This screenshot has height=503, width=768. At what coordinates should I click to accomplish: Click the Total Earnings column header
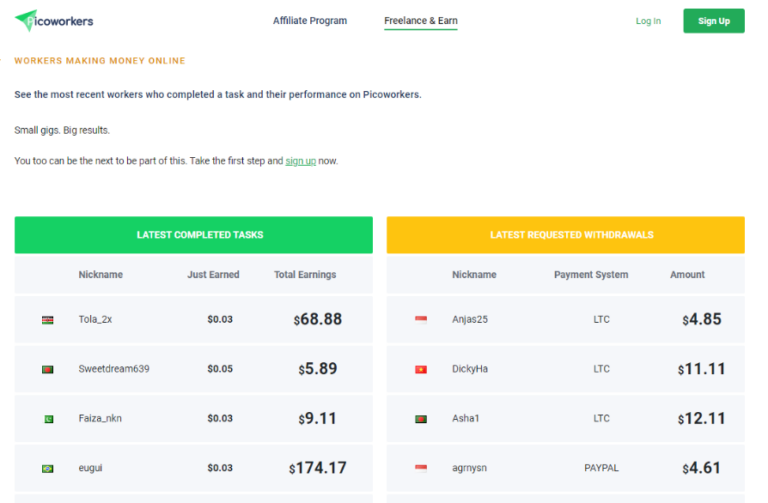pyautogui.click(x=305, y=275)
